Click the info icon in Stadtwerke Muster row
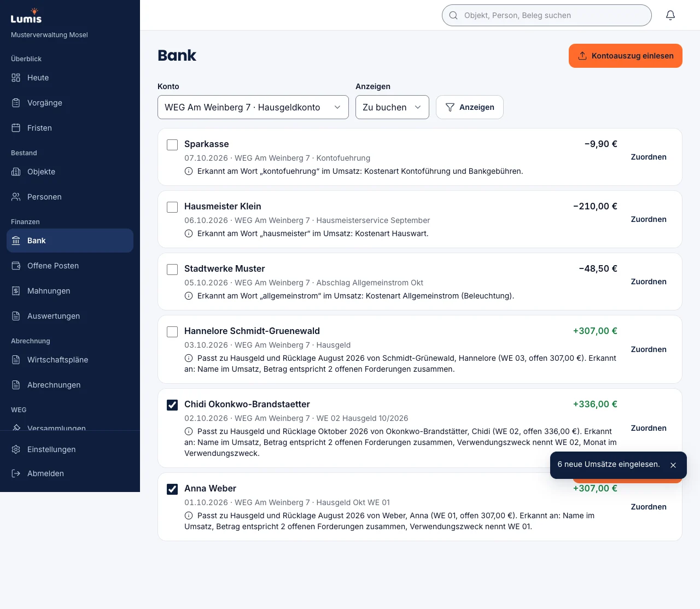The image size is (700, 609). pos(189,296)
